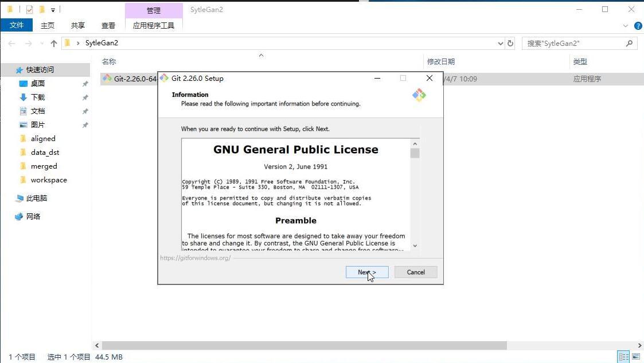Minimize the Git 2.26.0 Setup dialog

(377, 78)
